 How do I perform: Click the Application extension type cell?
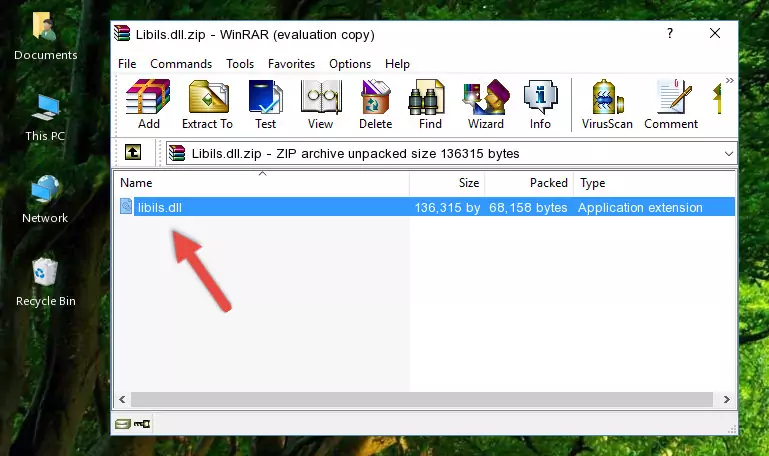[x=640, y=207]
